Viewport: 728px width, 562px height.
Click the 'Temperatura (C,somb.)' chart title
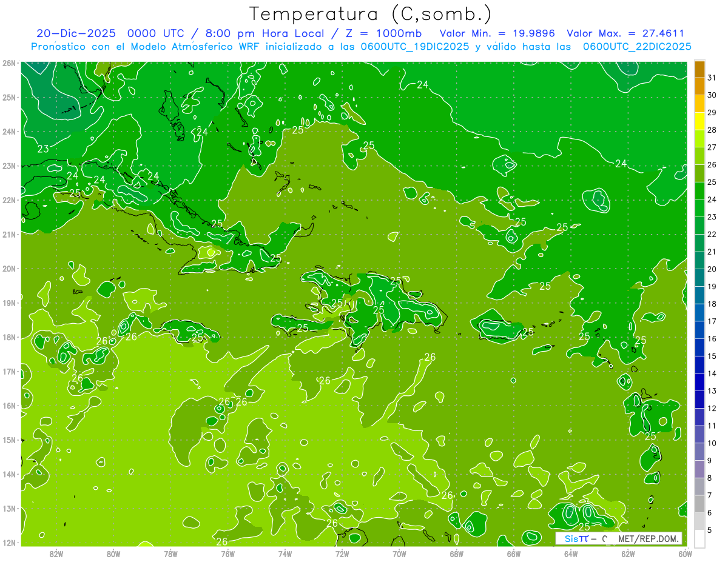pyautogui.click(x=371, y=14)
